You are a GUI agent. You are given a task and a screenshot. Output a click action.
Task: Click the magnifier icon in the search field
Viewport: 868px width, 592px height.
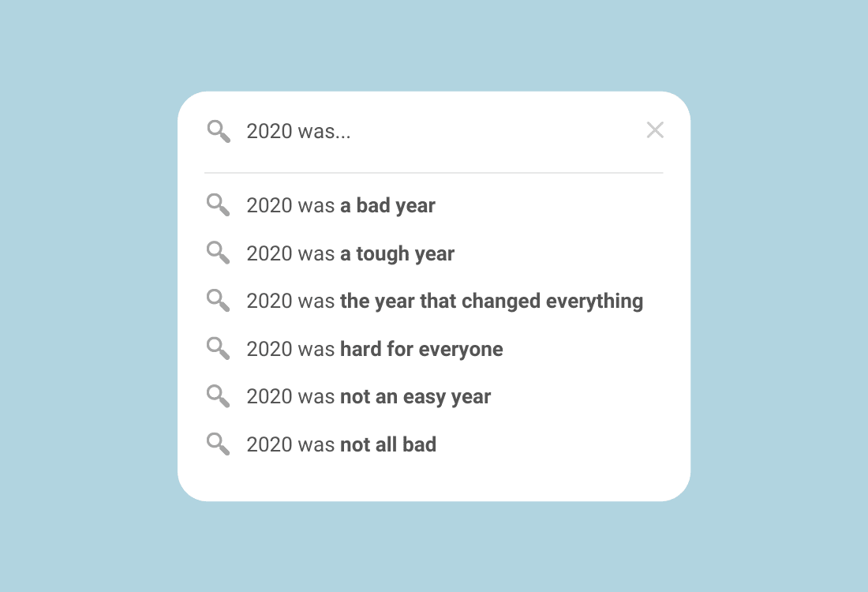[x=219, y=131]
